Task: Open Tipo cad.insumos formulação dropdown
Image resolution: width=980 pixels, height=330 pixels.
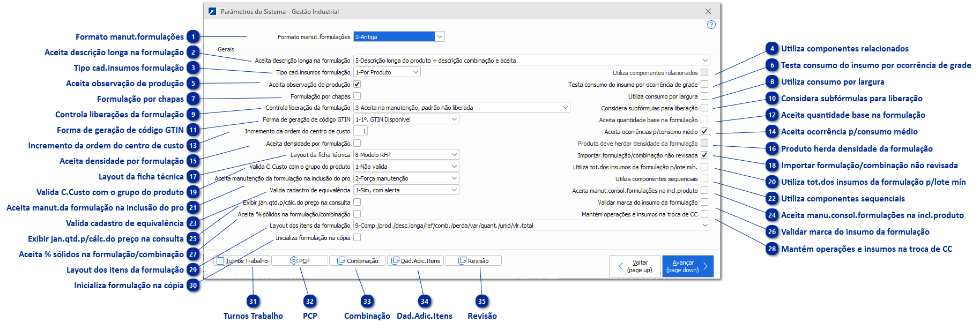Action: pos(415,72)
